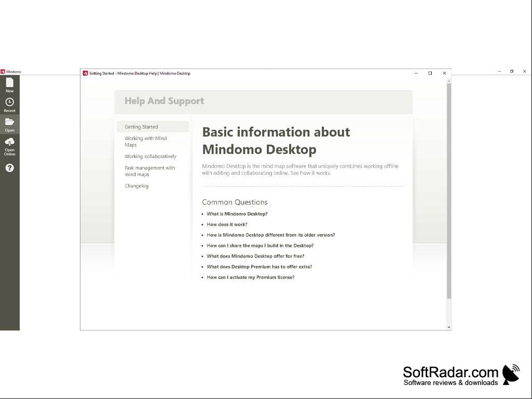
Task: Click the scrollbar up arrow in help window
Action: [x=449, y=81]
